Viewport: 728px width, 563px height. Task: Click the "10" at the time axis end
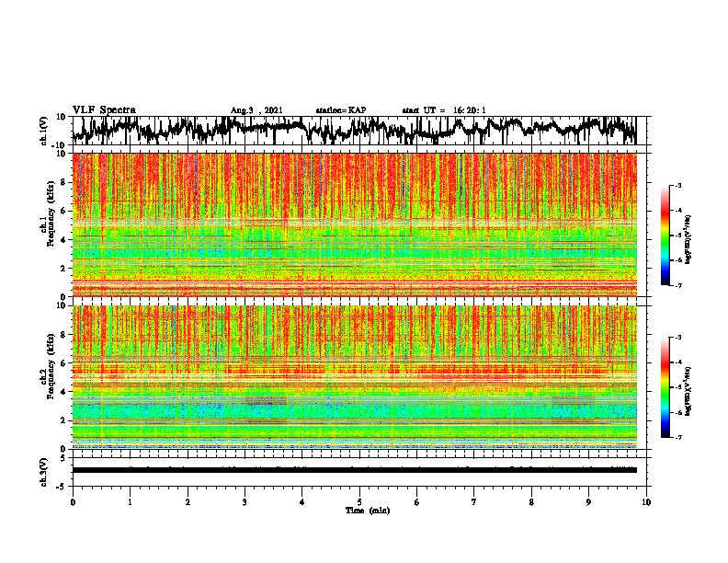646,502
